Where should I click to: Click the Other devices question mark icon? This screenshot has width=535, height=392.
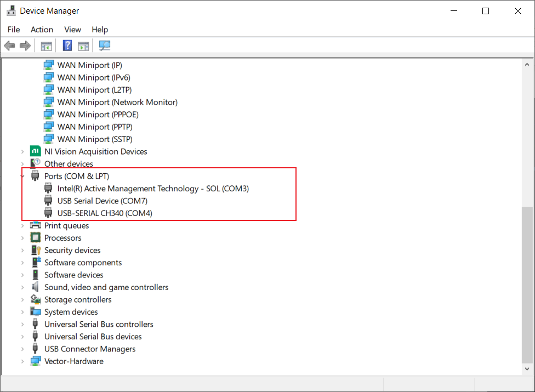click(35, 163)
